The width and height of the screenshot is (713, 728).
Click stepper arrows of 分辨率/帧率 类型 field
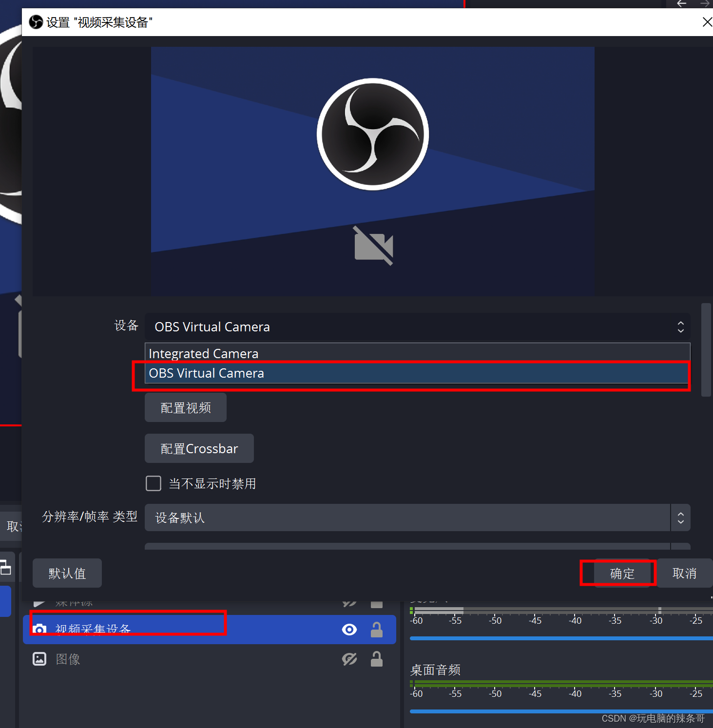(681, 517)
